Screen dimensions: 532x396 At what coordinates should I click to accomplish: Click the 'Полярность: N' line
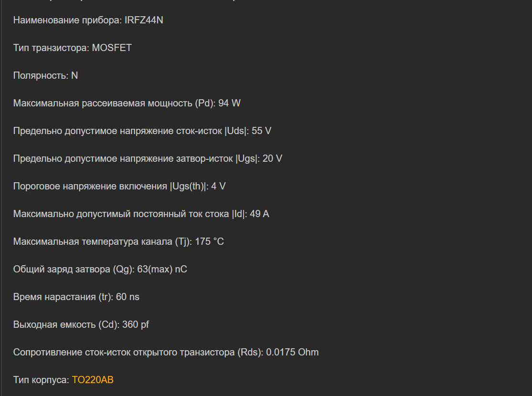(x=45, y=75)
